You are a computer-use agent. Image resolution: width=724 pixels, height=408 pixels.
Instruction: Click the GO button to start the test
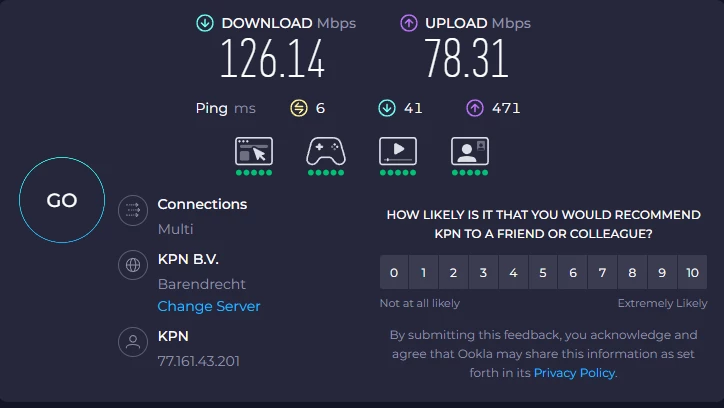click(62, 200)
